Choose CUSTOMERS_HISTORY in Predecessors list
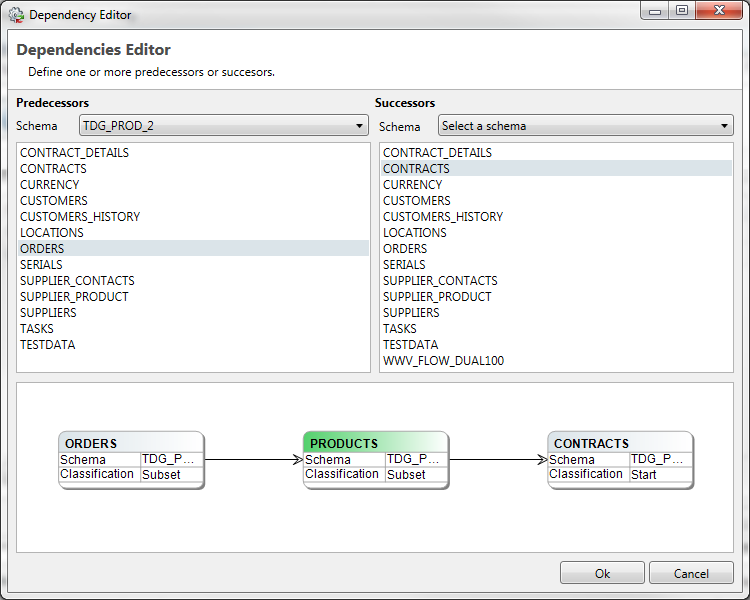The height and width of the screenshot is (600, 750). pyautogui.click(x=80, y=217)
